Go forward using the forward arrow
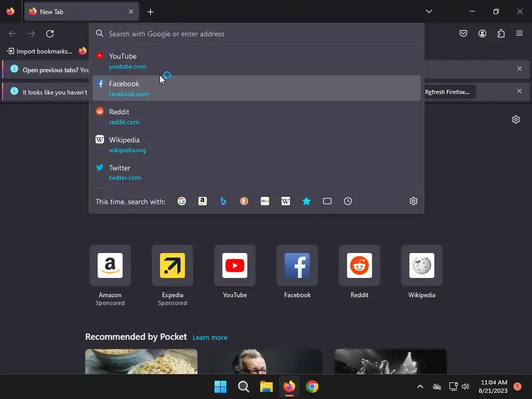 (31, 34)
